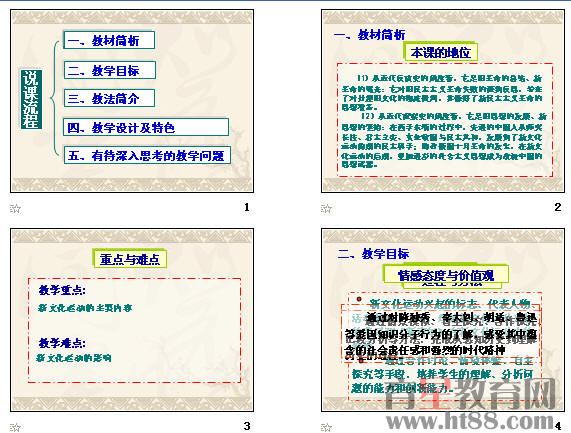The height and width of the screenshot is (433, 571).
Task: Click slide number 2 label
Action: coord(558,207)
